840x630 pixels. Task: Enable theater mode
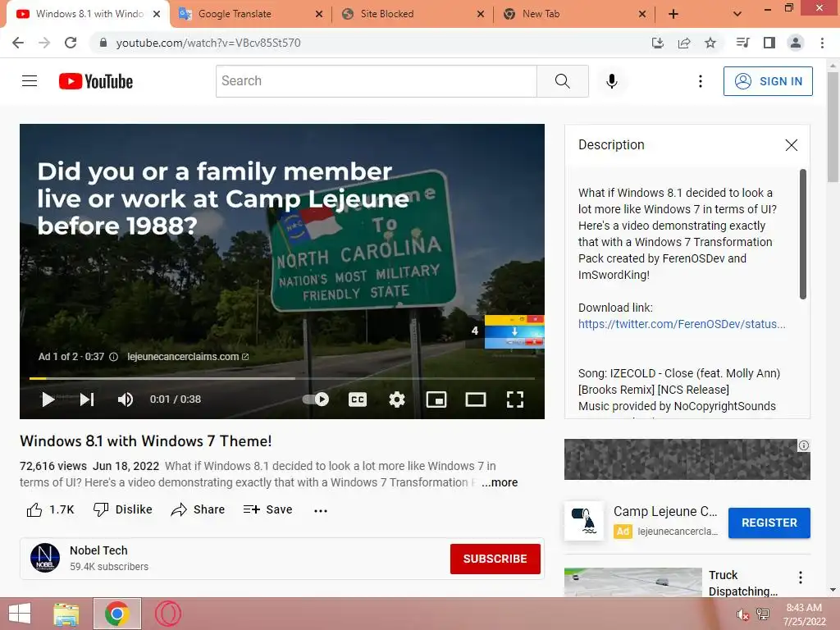tap(476, 399)
